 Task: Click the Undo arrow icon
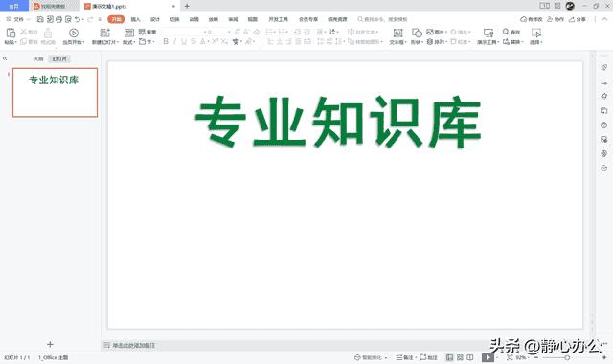78,19
